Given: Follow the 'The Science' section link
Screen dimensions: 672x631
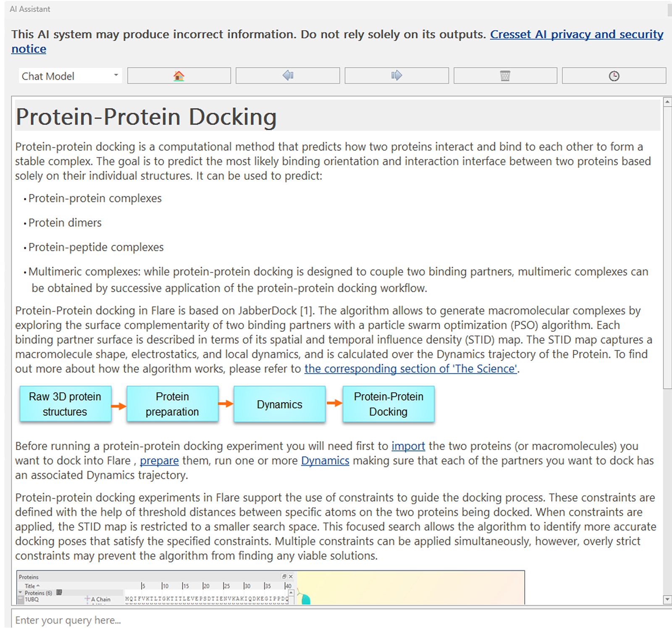Looking at the screenshot, I should pyautogui.click(x=410, y=369).
